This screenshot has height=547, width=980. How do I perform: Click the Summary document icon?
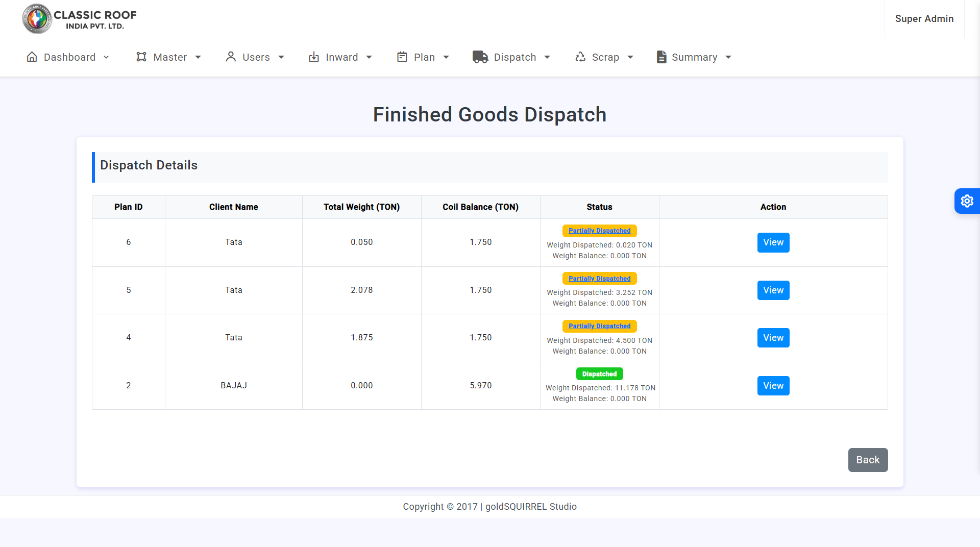pos(661,57)
